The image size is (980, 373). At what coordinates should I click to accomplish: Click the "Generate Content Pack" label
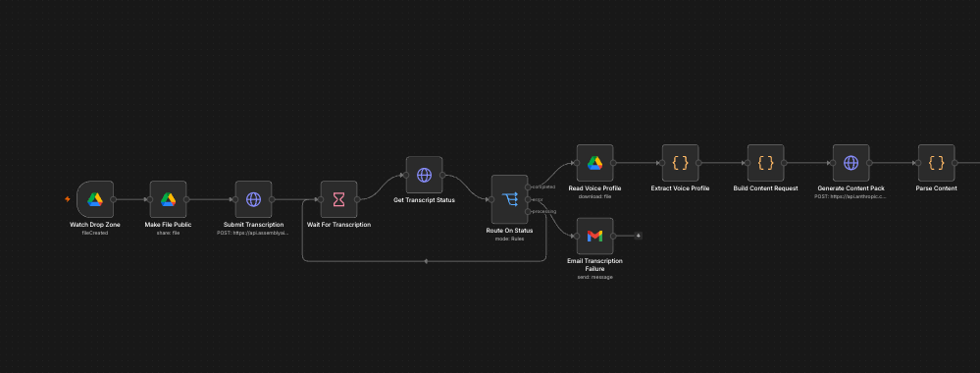click(851, 188)
